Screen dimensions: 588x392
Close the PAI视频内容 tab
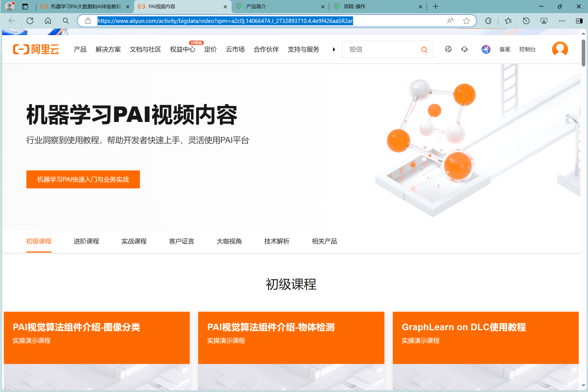225,7
